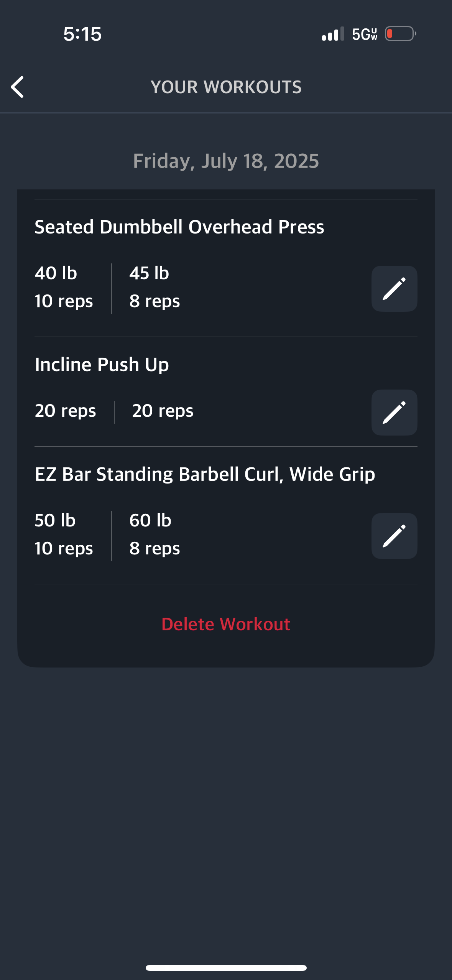The height and width of the screenshot is (980, 452).
Task: Tap the Friday, July 18, 2025 date
Action: [x=226, y=161]
